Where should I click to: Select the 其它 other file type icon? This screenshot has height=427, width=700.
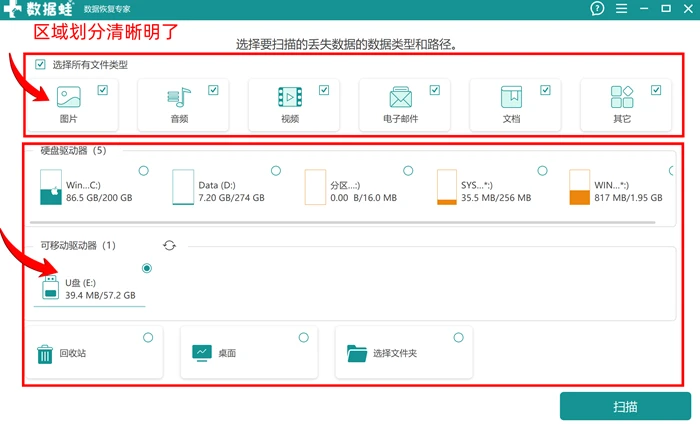622,97
